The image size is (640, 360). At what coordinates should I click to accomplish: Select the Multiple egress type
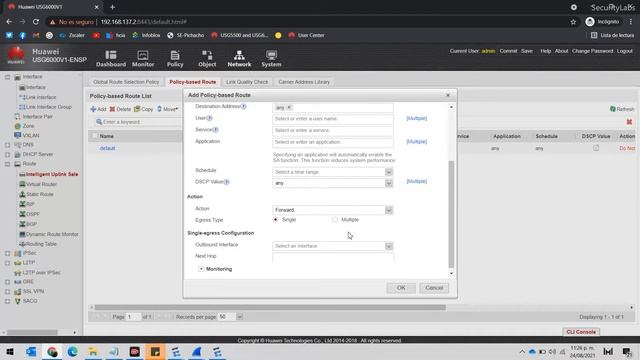tap(335, 220)
